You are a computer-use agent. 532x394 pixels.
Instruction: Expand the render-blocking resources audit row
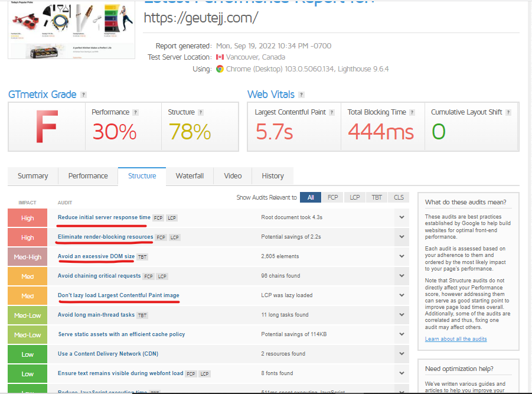pyautogui.click(x=402, y=236)
